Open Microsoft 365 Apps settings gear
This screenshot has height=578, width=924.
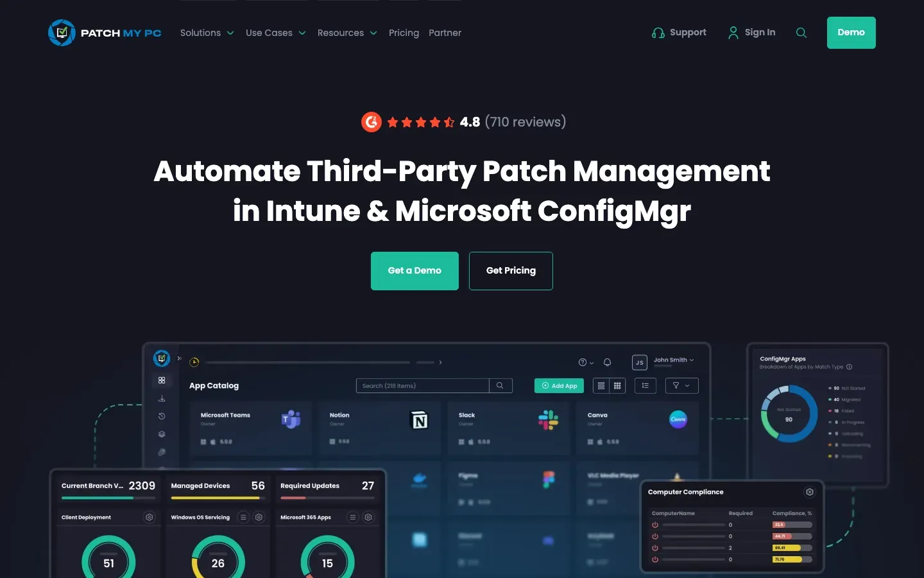368,517
